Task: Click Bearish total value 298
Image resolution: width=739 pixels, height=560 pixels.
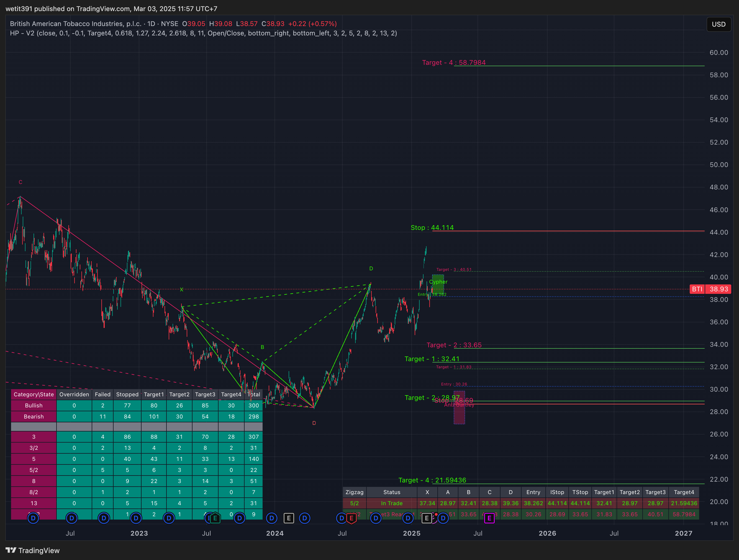Action: (x=253, y=416)
